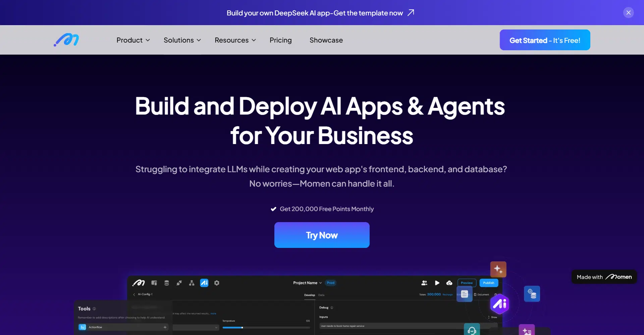Click the sparkle star floating icon

point(498,269)
